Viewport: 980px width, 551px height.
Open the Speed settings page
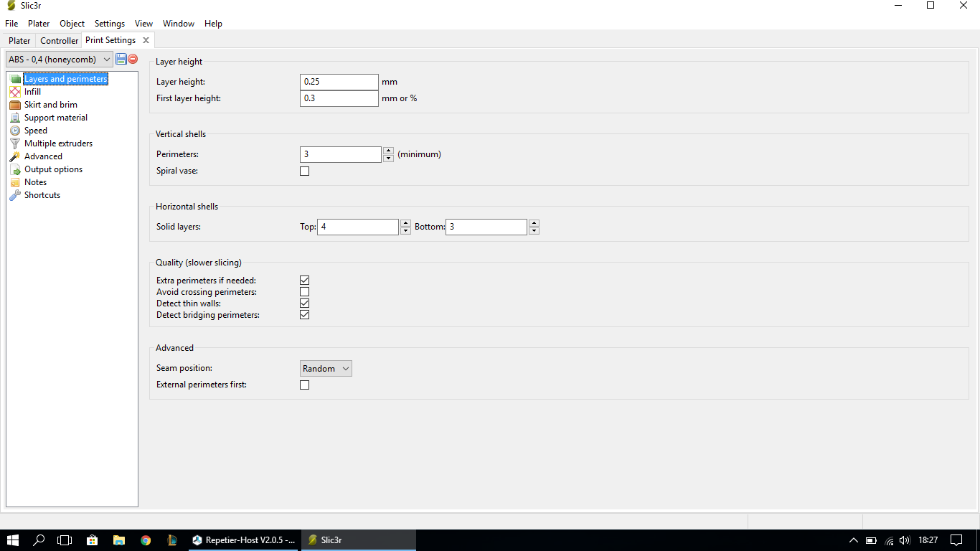click(35, 131)
